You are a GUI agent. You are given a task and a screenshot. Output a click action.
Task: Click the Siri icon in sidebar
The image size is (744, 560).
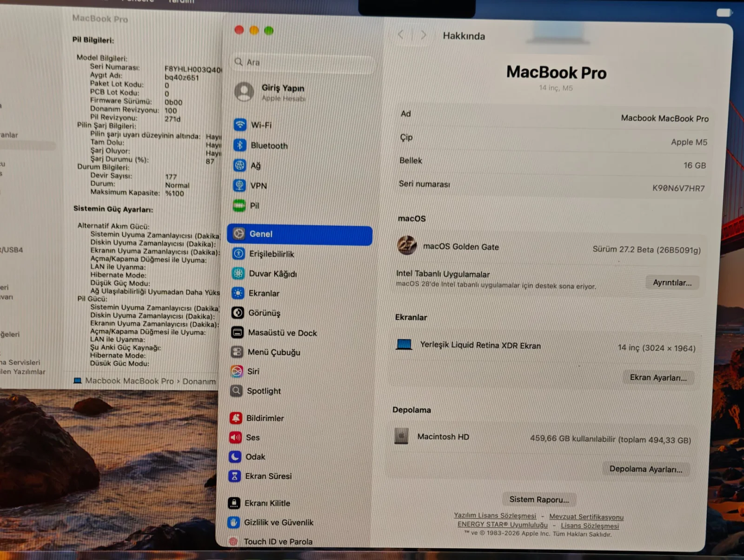237,371
